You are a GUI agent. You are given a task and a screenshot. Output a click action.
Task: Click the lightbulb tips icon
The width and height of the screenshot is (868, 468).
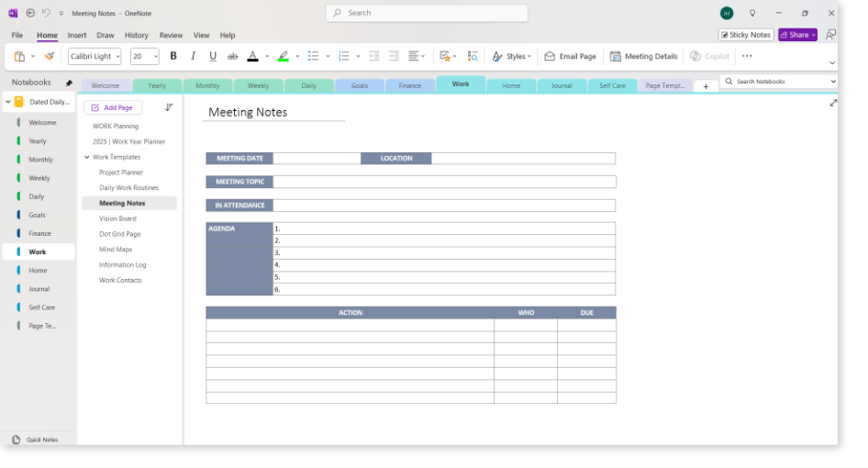point(752,13)
